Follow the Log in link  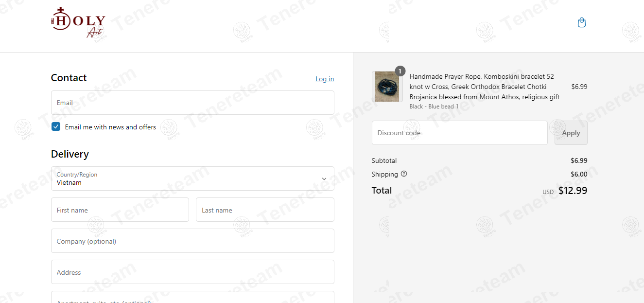click(x=325, y=79)
